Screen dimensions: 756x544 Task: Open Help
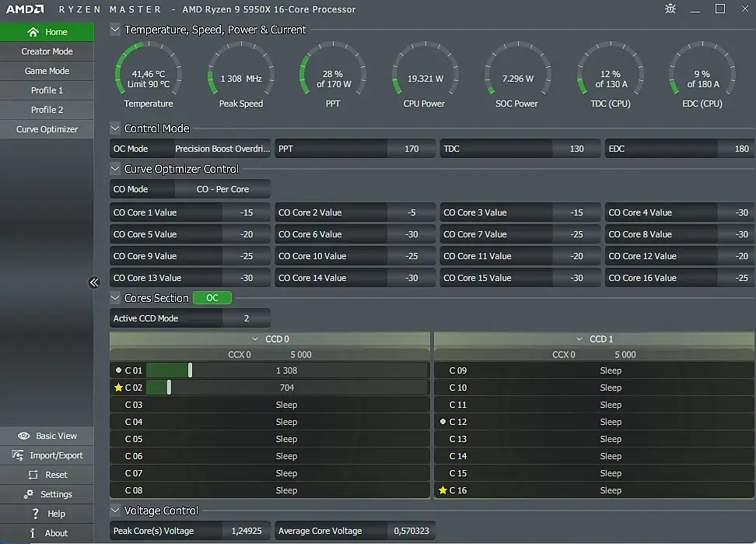click(x=47, y=514)
